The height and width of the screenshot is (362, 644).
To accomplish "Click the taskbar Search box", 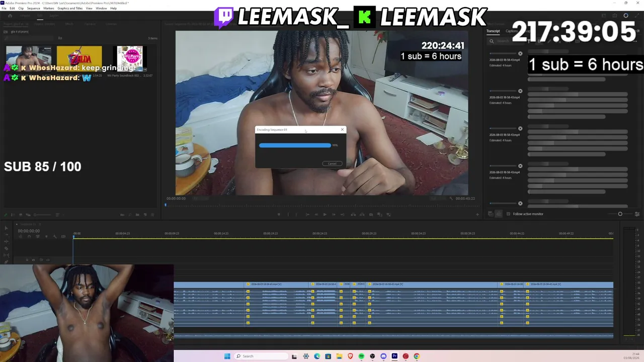I will click(262, 356).
